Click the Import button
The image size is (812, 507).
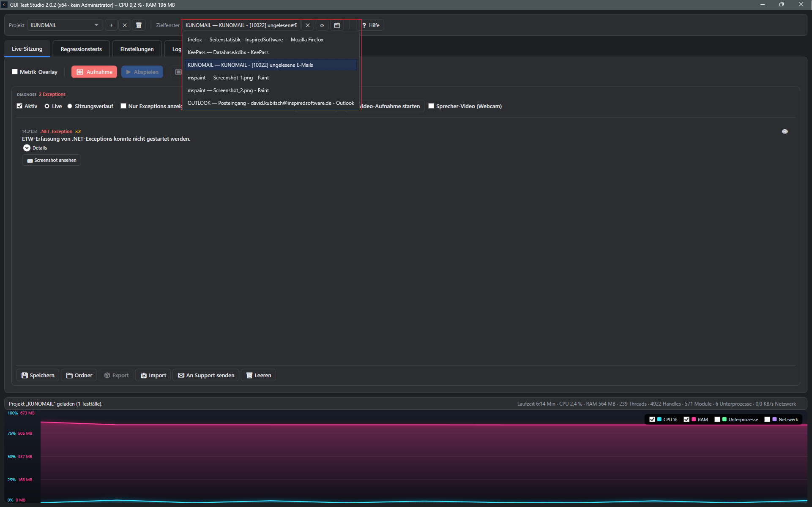153,375
